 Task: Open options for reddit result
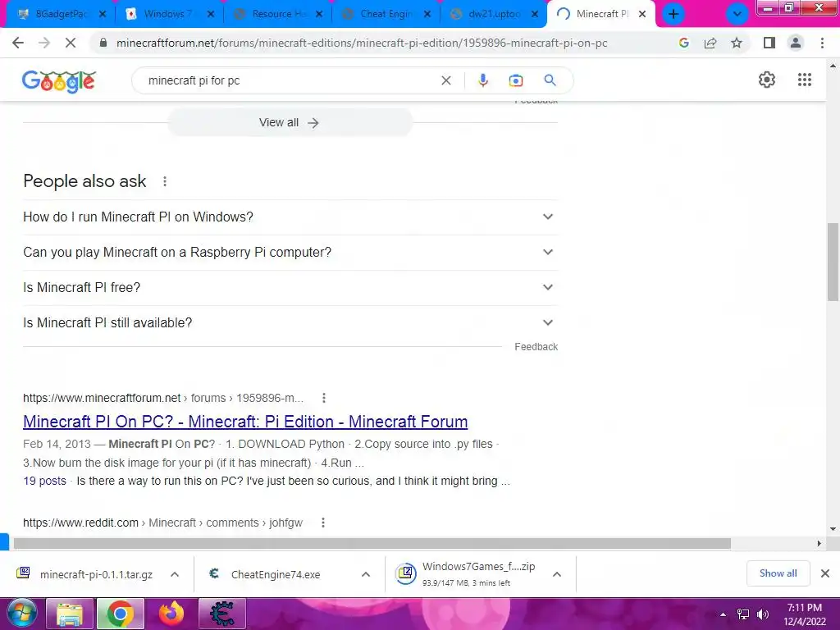(x=323, y=523)
